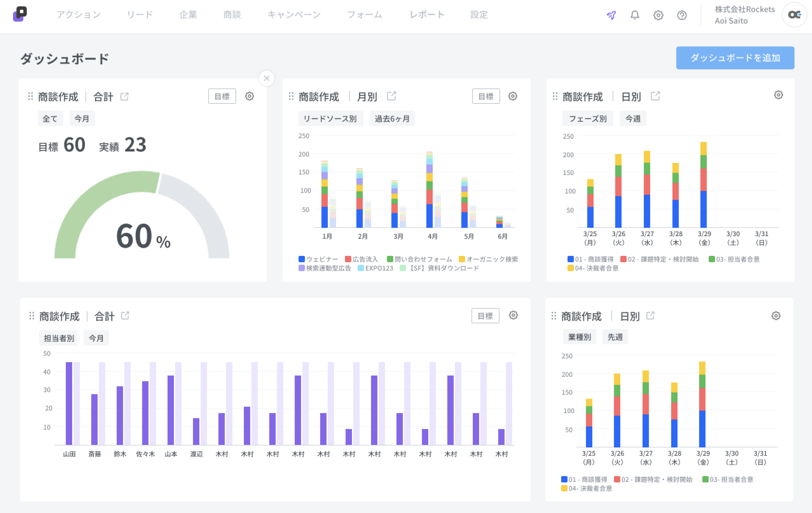Open gear settings of the 業種別 日別 widget

tap(775, 316)
